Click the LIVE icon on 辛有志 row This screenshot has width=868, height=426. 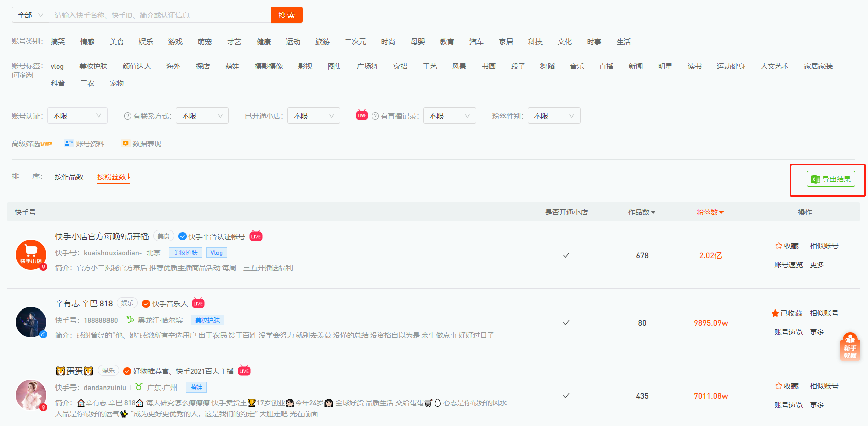198,303
